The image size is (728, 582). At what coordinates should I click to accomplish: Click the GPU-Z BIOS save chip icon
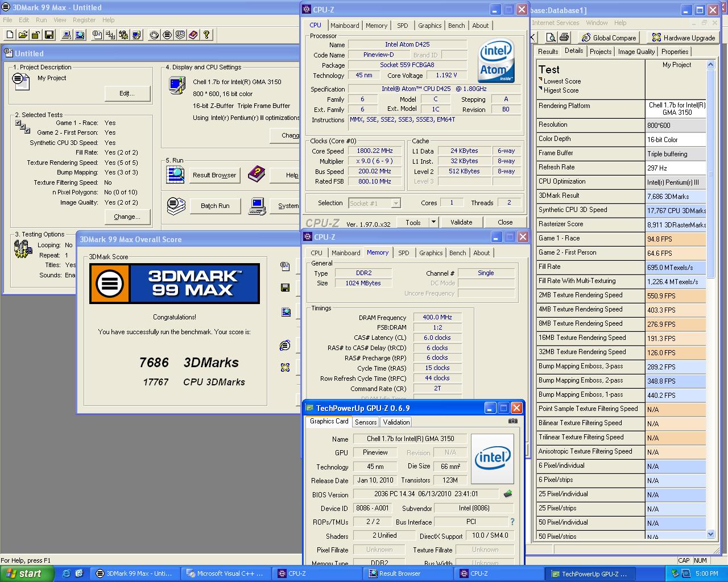(508, 494)
